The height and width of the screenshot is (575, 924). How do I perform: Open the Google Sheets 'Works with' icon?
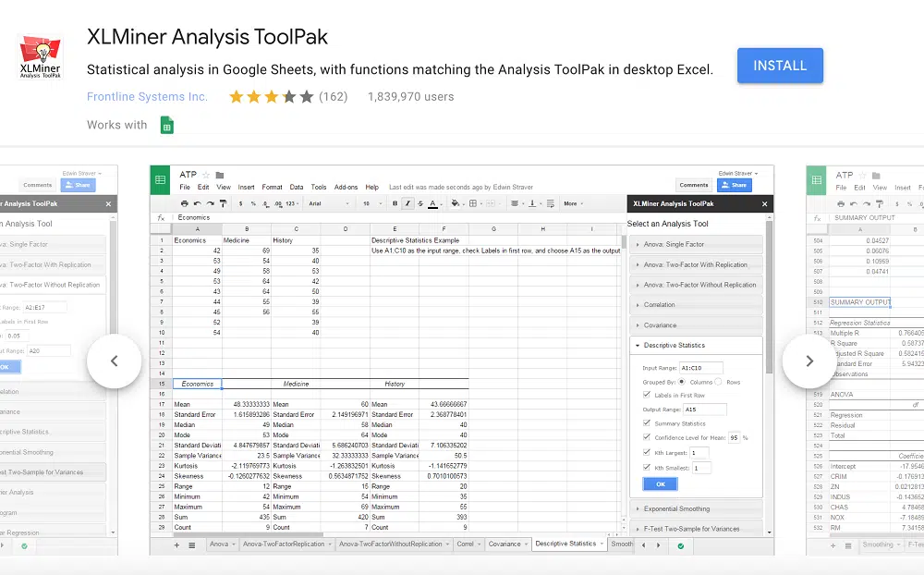[166, 125]
